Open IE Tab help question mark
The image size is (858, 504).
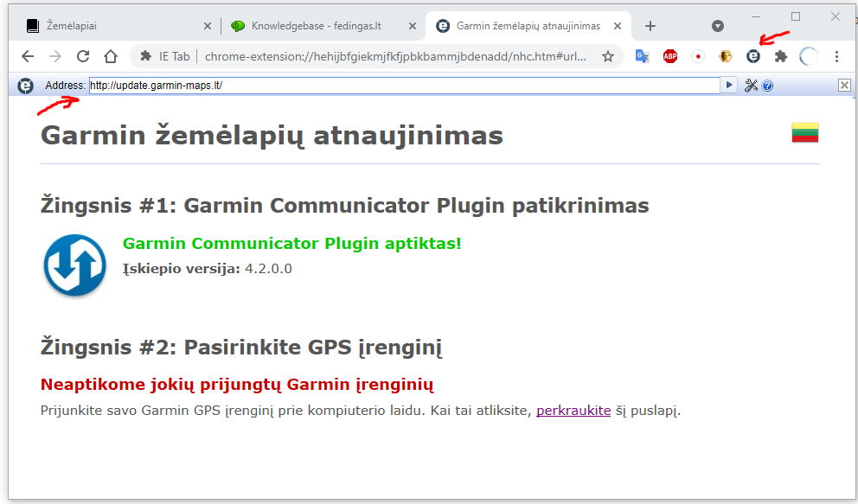[768, 86]
